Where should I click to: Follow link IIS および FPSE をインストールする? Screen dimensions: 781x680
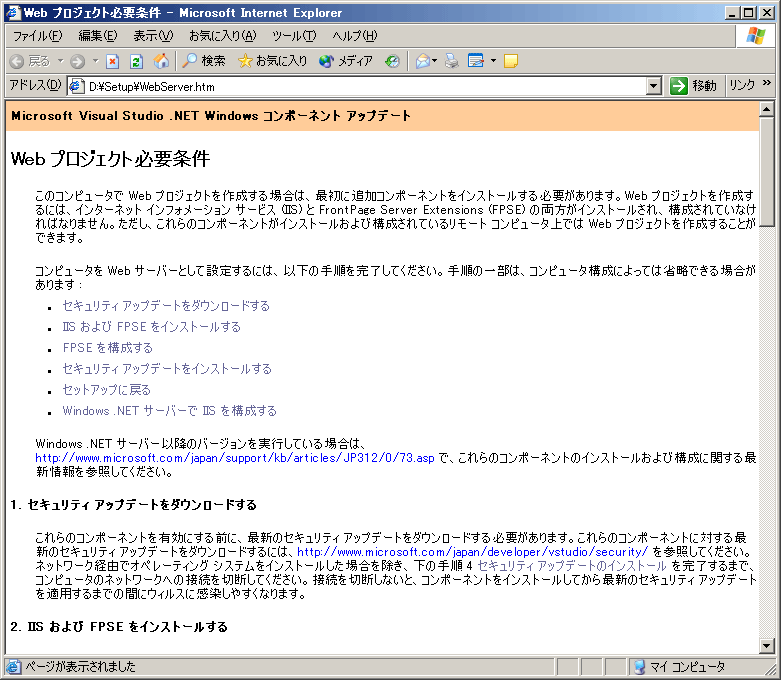pyautogui.click(x=151, y=327)
